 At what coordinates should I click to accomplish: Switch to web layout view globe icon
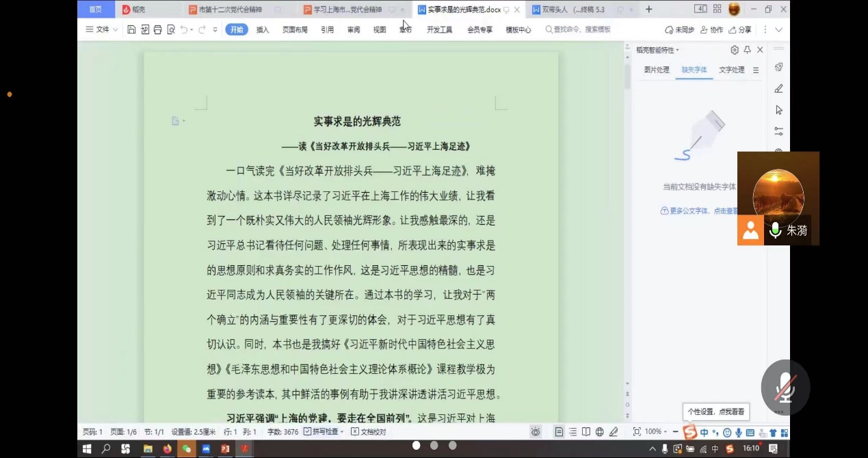[600, 431]
